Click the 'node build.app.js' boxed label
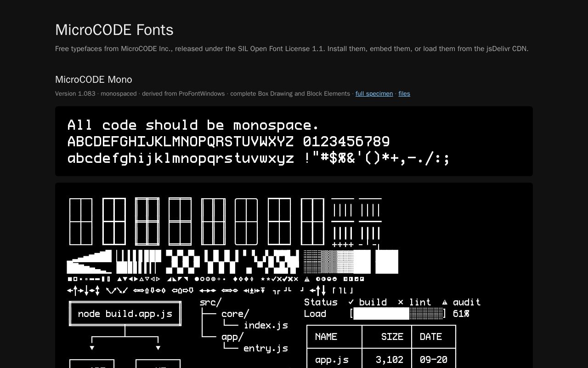This screenshot has height=368, width=588. click(x=125, y=314)
